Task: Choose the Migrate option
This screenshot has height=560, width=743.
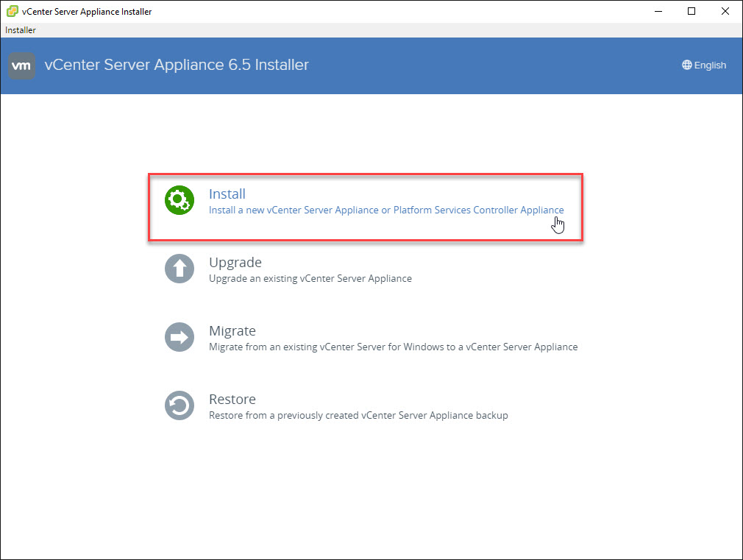Action: [232, 330]
